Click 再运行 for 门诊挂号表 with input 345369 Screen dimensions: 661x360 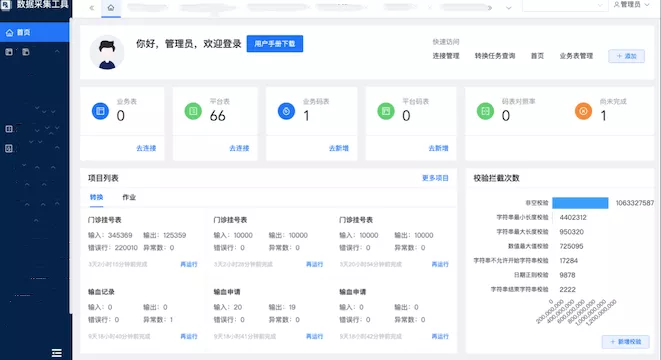[x=188, y=264]
